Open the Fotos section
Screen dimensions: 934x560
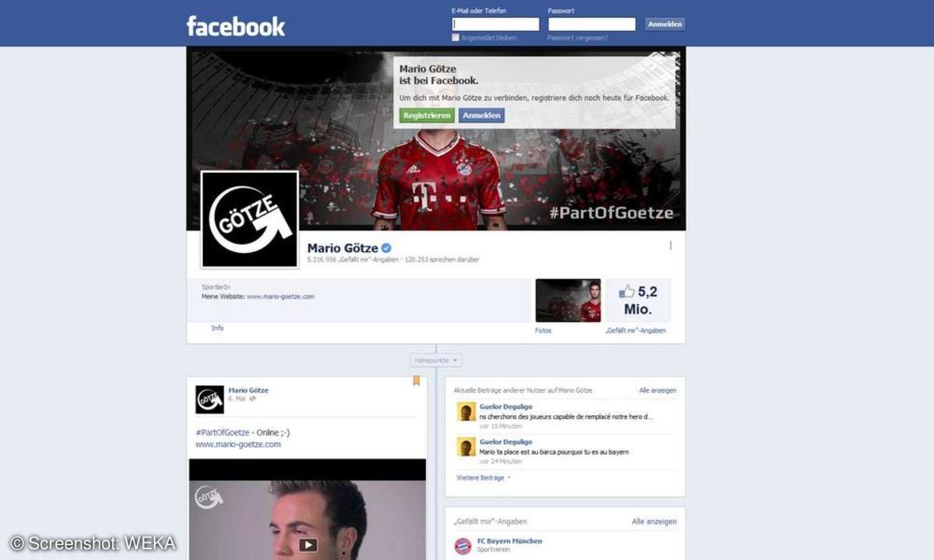click(542, 330)
